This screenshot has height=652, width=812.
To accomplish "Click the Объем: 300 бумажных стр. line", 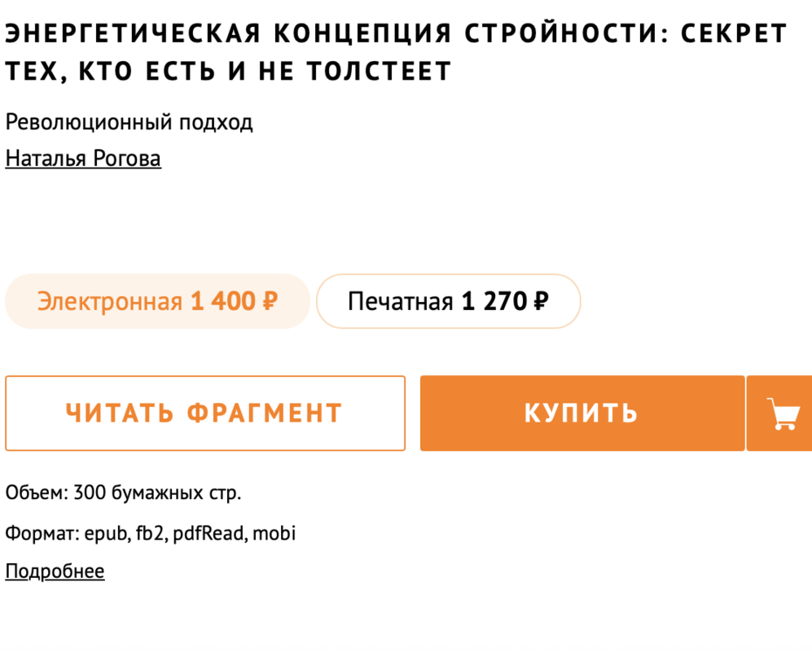I will pyautogui.click(x=123, y=492).
